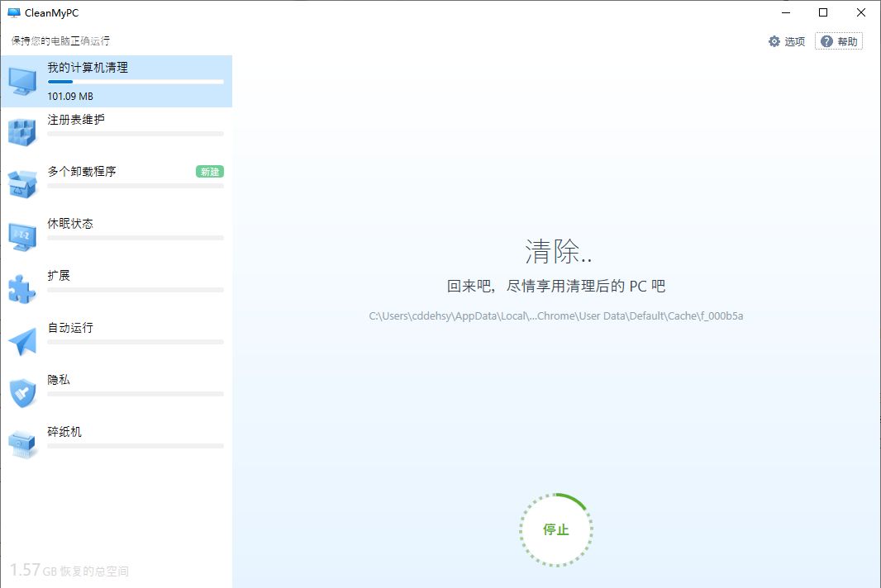Click the Multi Uninstaller open-box icon
Screen dimensions: 881x588
[22, 183]
